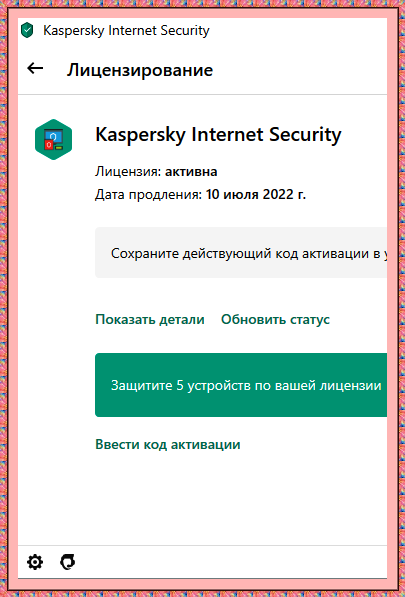
Task: Click the Лицензия label text
Action: coord(128,172)
